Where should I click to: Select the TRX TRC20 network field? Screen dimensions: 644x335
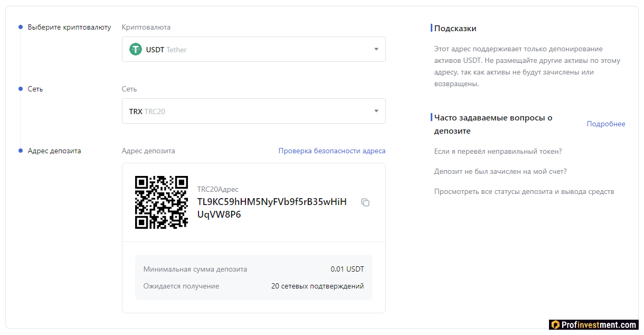(254, 111)
